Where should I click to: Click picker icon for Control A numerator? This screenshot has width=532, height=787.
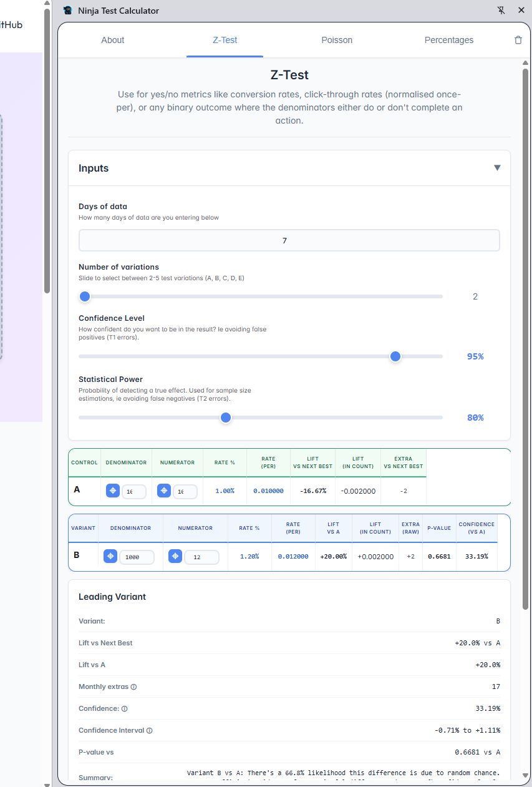point(164,491)
